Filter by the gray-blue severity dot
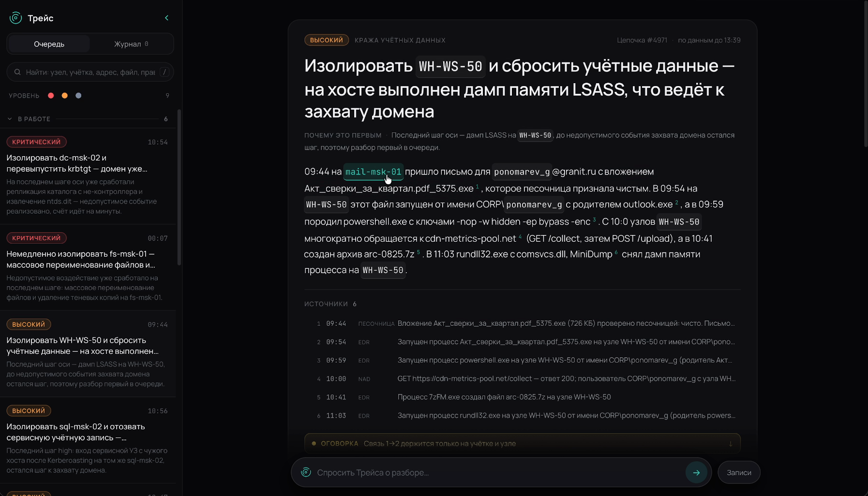The height and width of the screenshot is (496, 868). [x=78, y=96]
